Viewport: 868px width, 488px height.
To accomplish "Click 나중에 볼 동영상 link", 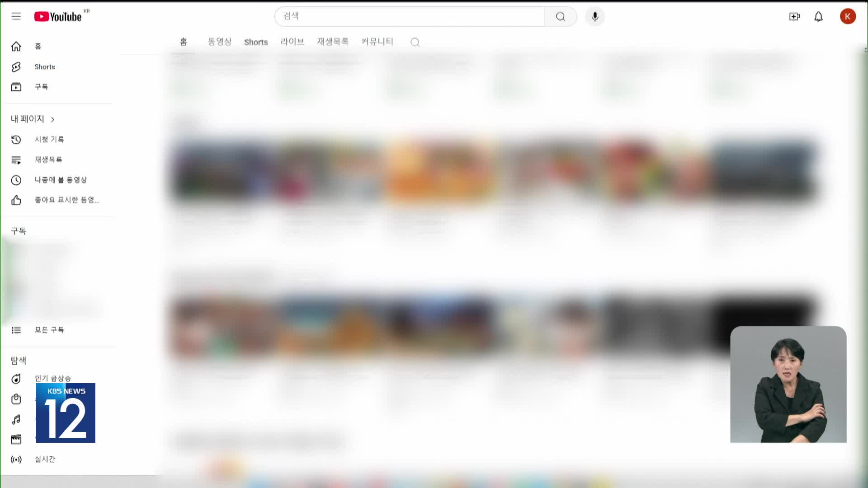I will pos(61,180).
